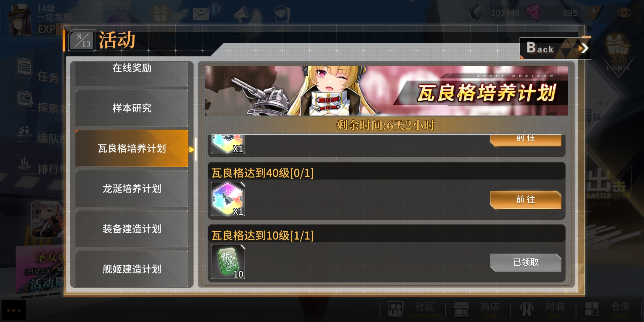Tap the rainbow turret reward icon
The width and height of the screenshot is (644, 322).
pos(228,144)
